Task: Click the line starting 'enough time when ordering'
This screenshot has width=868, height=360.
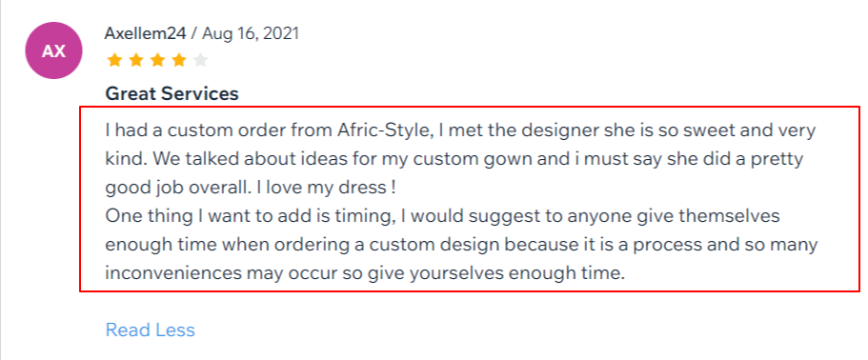Action: (461, 245)
